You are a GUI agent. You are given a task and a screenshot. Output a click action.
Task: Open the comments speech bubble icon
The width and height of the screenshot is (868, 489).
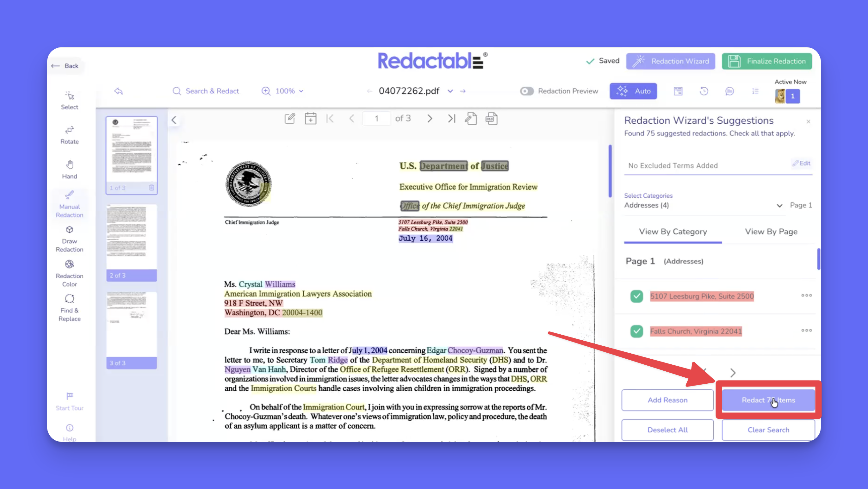[729, 91]
